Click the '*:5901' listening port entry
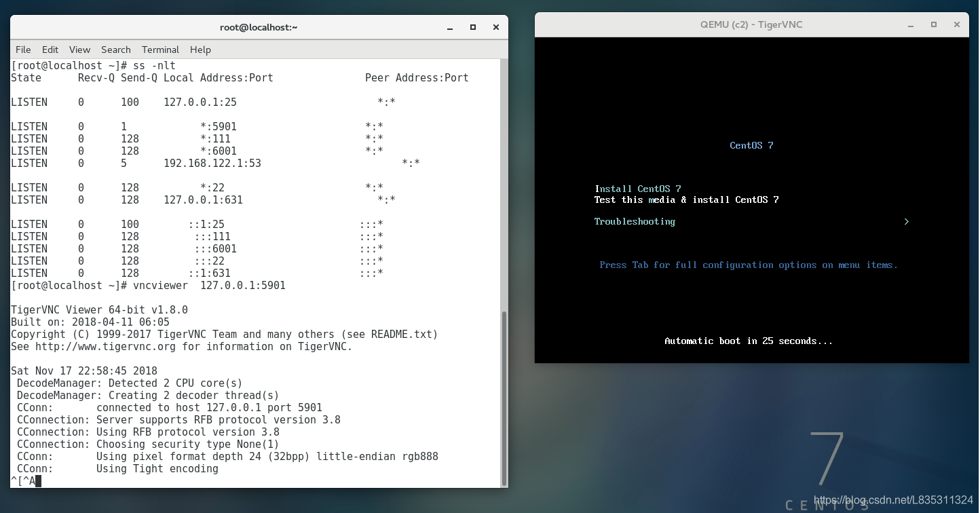 pos(219,127)
